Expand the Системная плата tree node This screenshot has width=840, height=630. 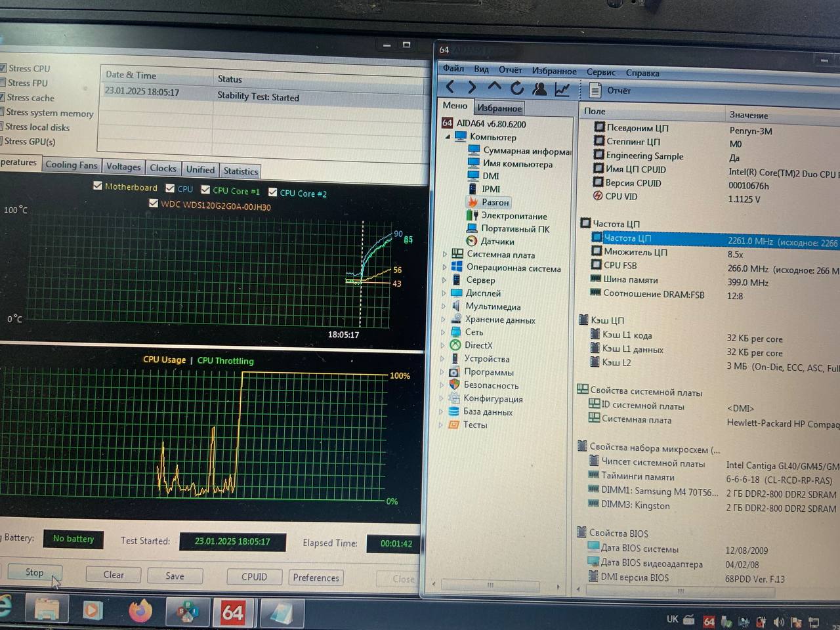444,254
